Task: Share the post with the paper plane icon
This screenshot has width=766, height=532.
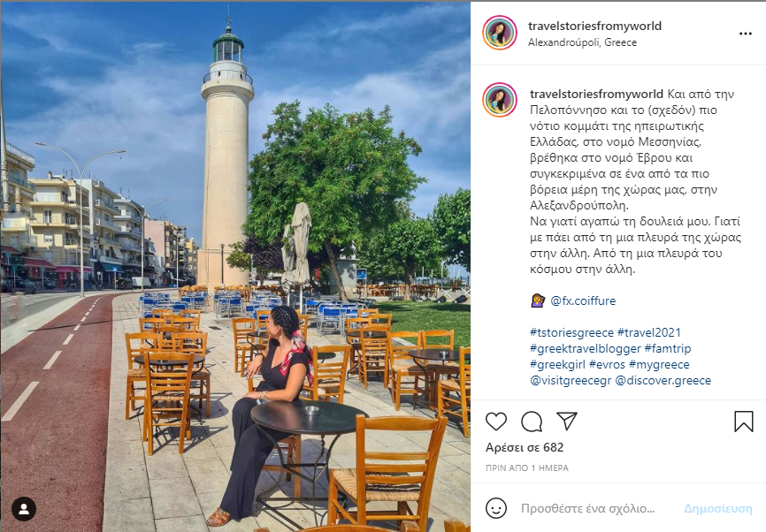Action: 567,421
